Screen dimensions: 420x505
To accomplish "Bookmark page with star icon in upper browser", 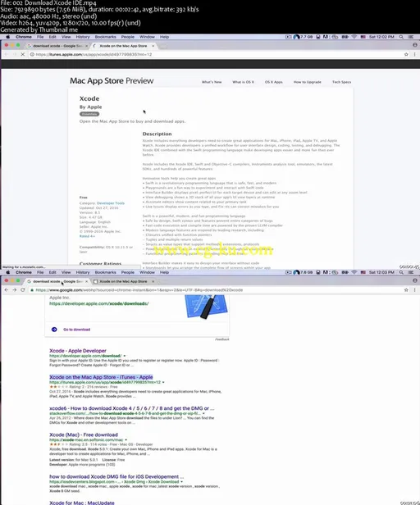I will pos(406,54).
